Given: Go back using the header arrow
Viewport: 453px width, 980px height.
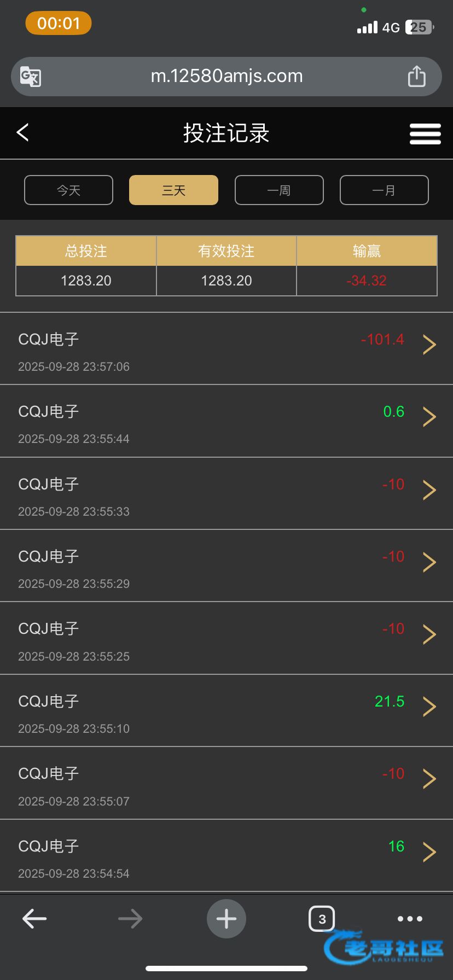Looking at the screenshot, I should click(x=23, y=132).
